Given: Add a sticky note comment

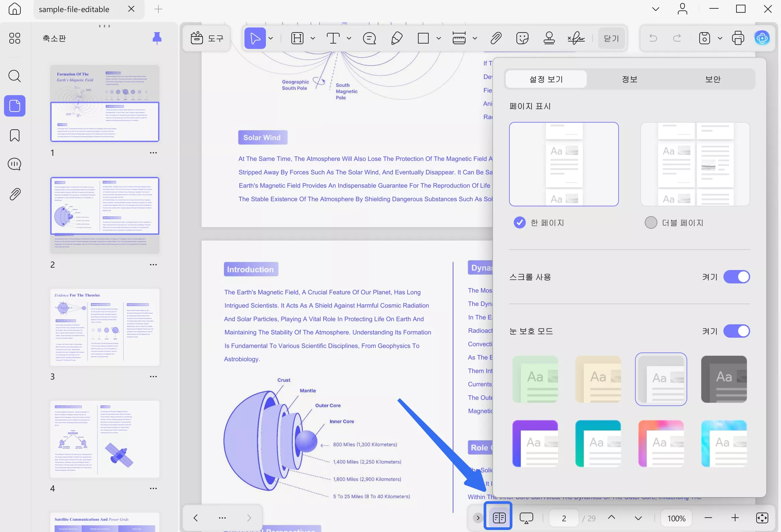Looking at the screenshot, I should pyautogui.click(x=369, y=38).
